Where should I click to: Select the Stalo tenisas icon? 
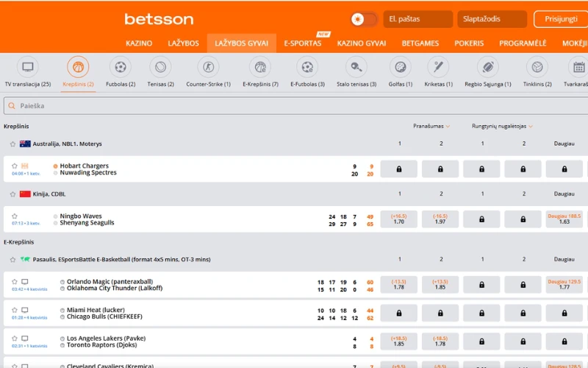click(356, 67)
